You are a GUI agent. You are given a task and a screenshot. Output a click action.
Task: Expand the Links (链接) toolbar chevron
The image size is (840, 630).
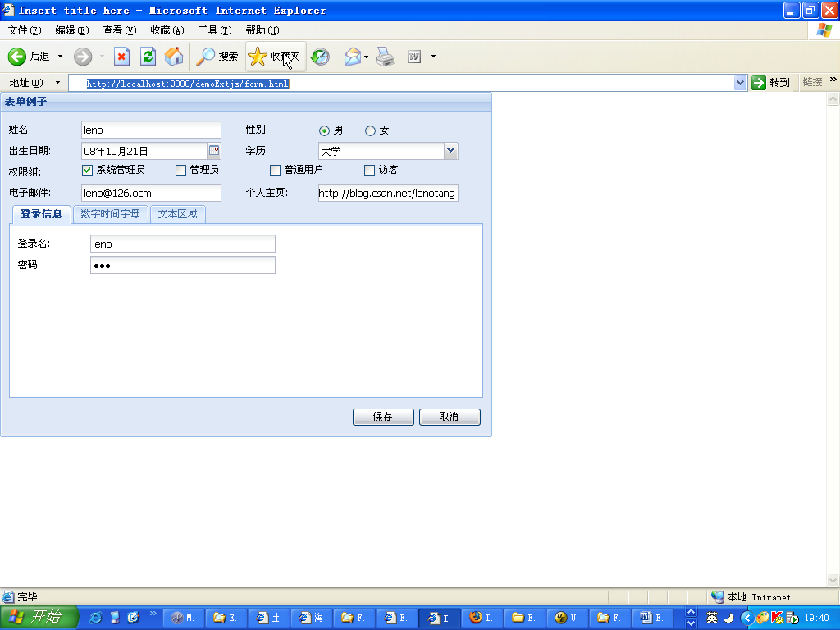pyautogui.click(x=833, y=80)
